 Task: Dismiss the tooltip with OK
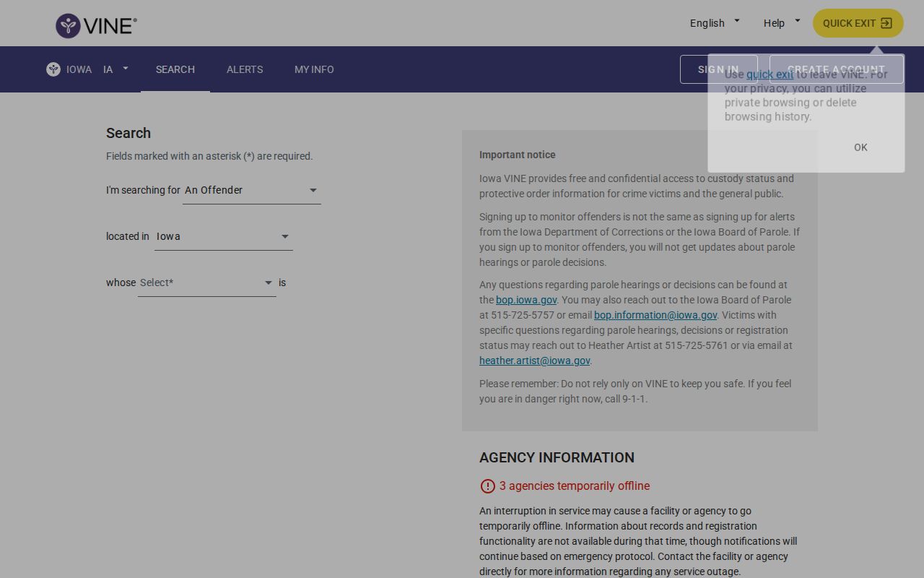[860, 147]
